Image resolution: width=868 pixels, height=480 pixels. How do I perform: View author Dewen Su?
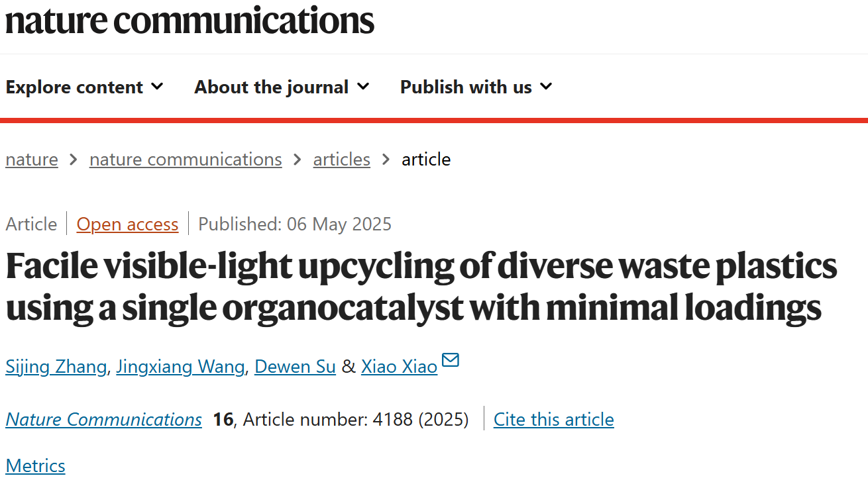tap(295, 367)
